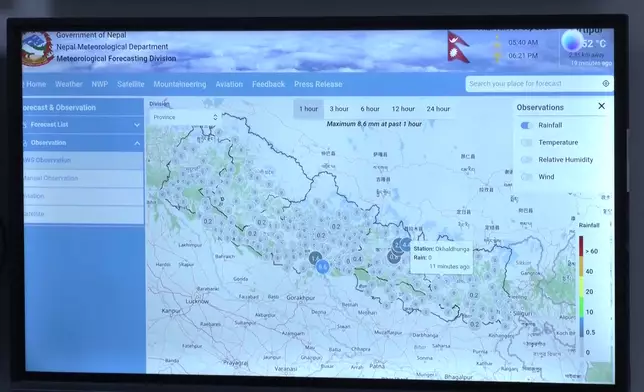Click the light blue 8.6 rainfall marker
Image resolution: width=644 pixels, height=392 pixels.
click(x=322, y=267)
